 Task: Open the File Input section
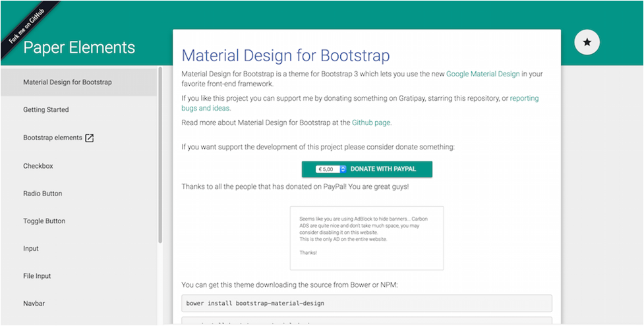click(37, 277)
